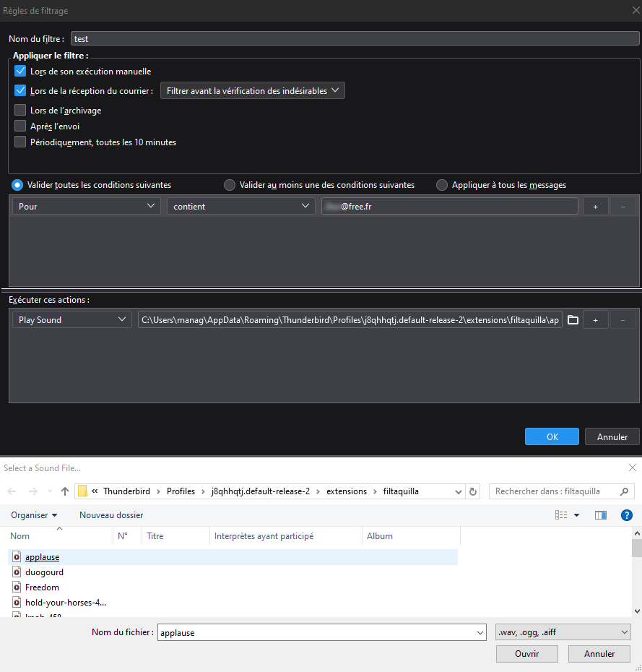Select 'Valider toutes les conditions suivantes'

point(17,185)
